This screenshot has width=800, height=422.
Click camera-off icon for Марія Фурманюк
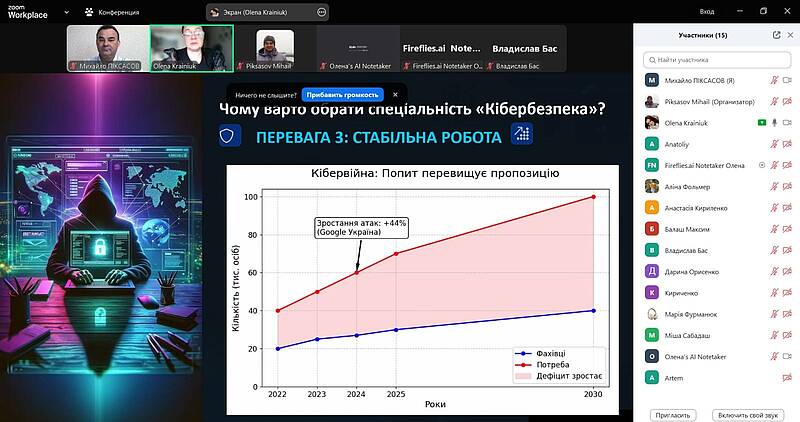coord(787,314)
